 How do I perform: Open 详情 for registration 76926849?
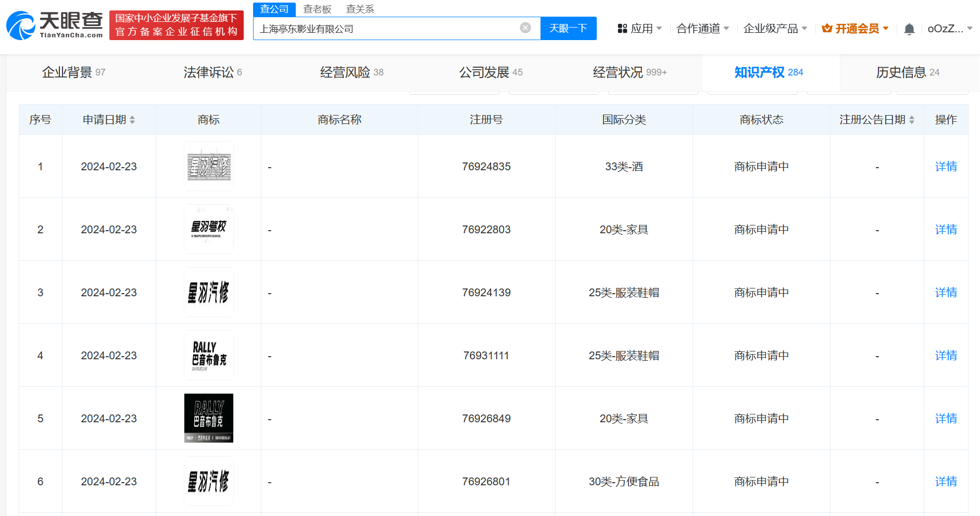(x=946, y=419)
